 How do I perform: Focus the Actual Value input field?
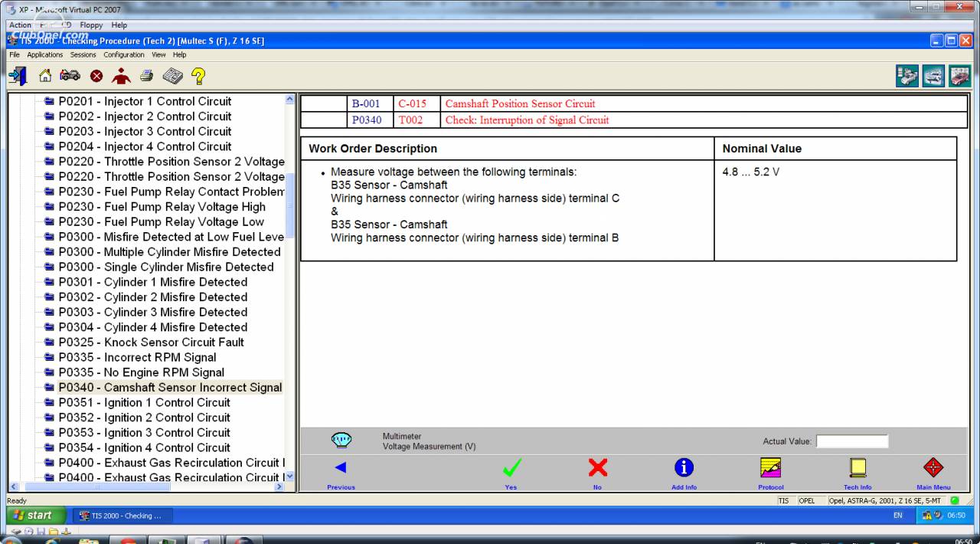click(x=852, y=441)
